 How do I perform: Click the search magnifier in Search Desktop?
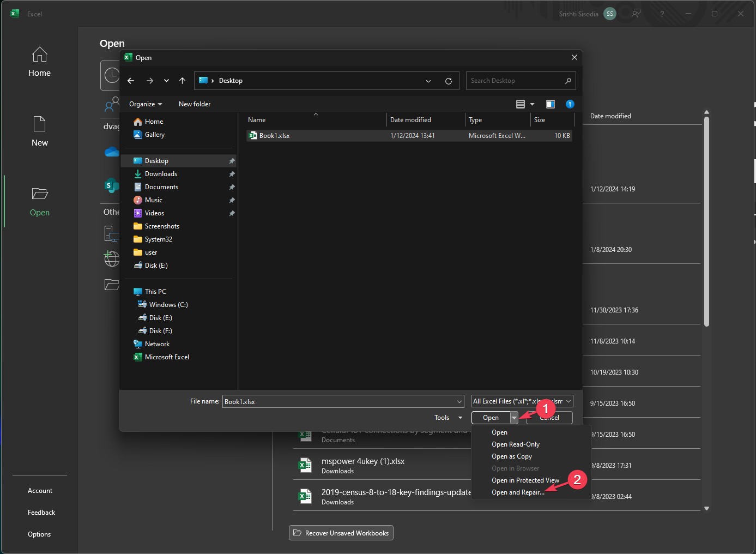click(x=568, y=80)
